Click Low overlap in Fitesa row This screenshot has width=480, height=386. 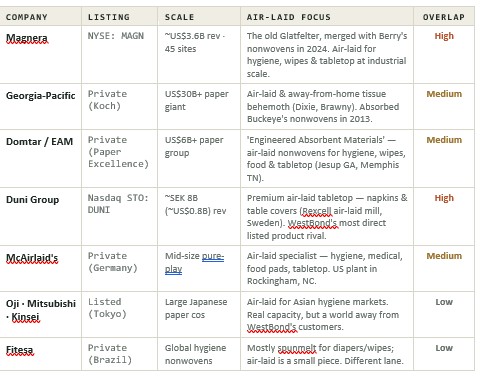(x=444, y=348)
